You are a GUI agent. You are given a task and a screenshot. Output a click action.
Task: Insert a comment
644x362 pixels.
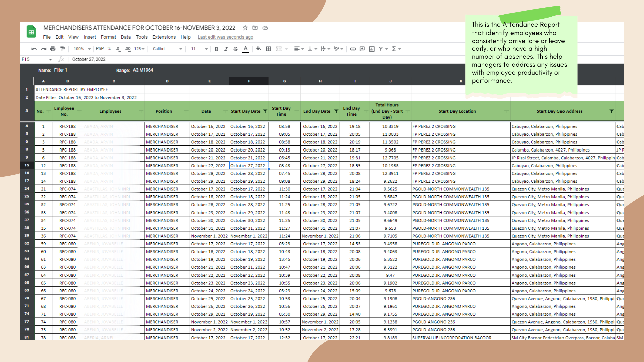coord(362,49)
